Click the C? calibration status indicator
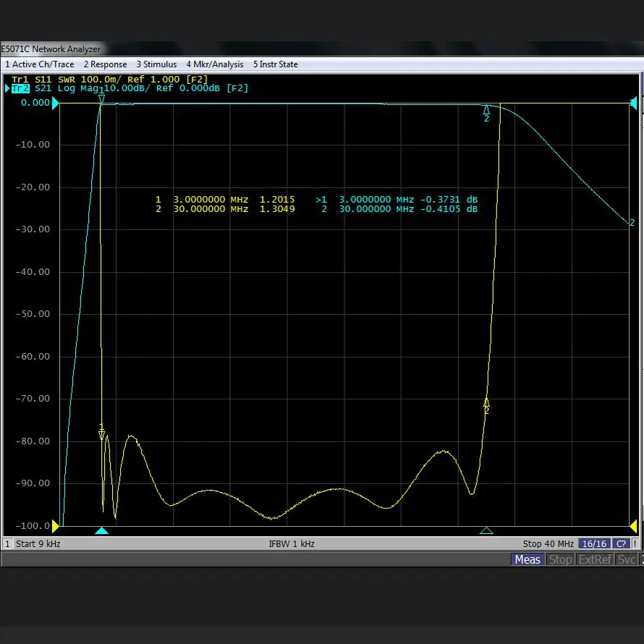The image size is (644, 644). click(x=621, y=543)
